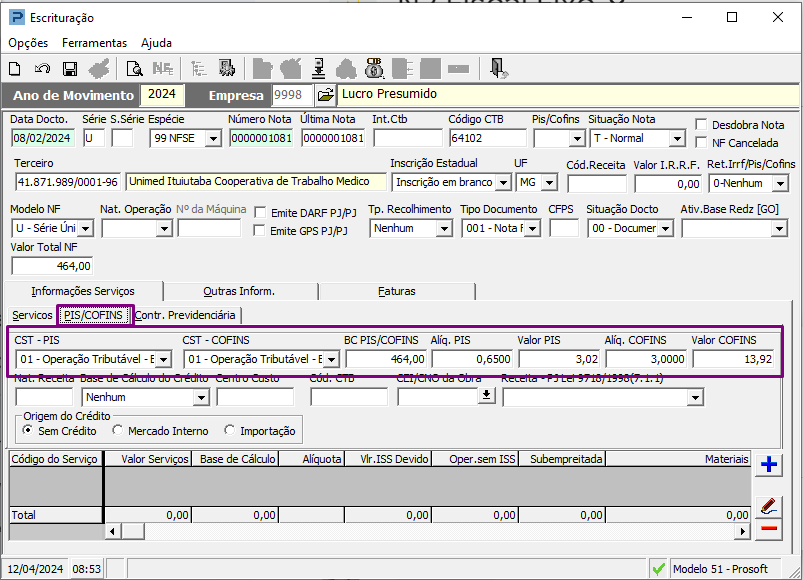Screen dimensions: 803x580
Task: Check the NF Cancelada checkbox
Action: (x=702, y=143)
